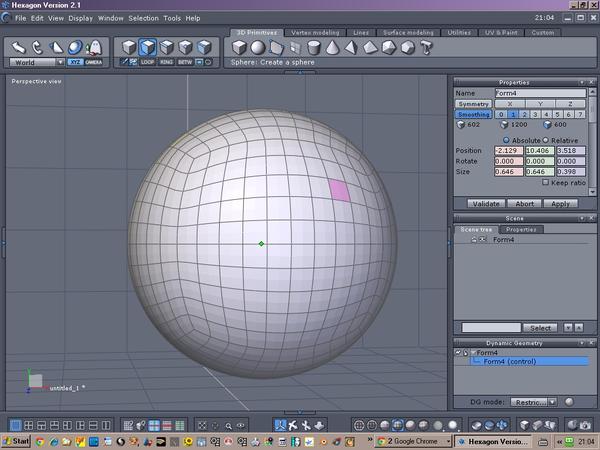This screenshot has height=450, width=600.
Task: Select the ghost snap/align manipulator icon
Action: click(94, 48)
